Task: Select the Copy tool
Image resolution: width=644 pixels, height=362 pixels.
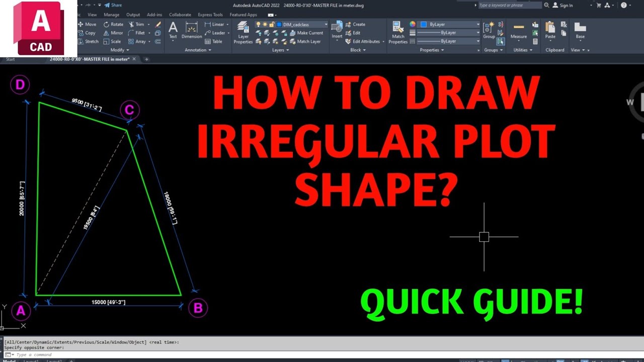Action: [87, 33]
